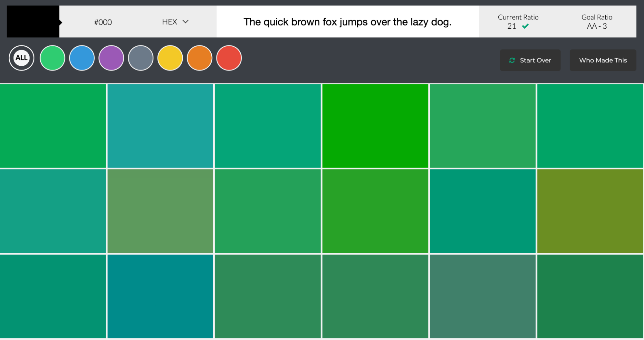The image size is (644, 340).
Task: Filter palette by blue color circle
Action: pos(82,58)
